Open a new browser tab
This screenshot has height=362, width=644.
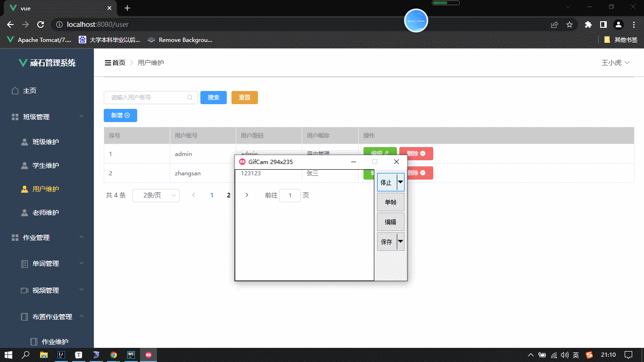click(127, 8)
